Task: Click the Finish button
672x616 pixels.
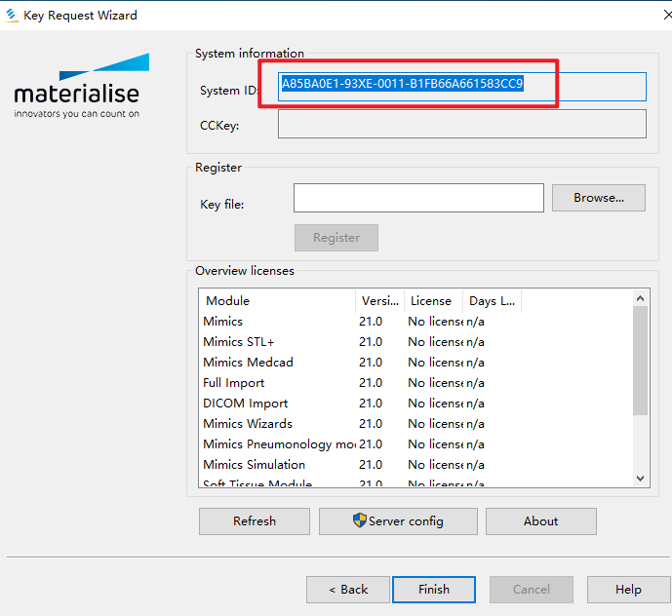Action: pyautogui.click(x=433, y=590)
